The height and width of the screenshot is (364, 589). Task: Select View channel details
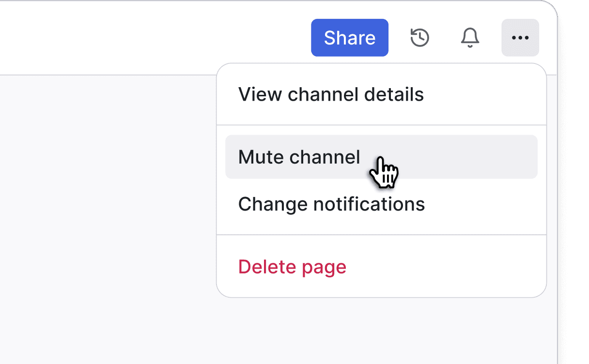tap(382, 94)
